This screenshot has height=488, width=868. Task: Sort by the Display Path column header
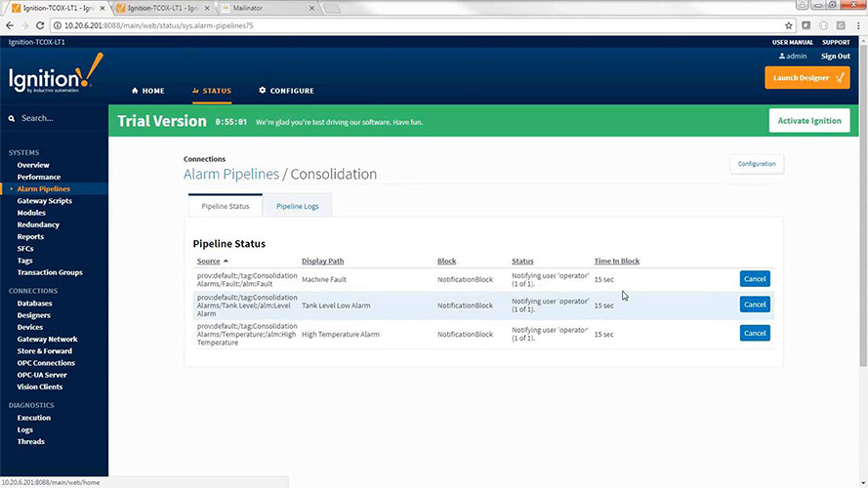click(322, 261)
